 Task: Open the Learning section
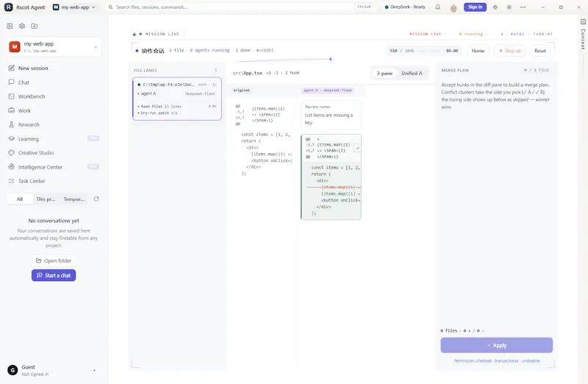point(54,138)
